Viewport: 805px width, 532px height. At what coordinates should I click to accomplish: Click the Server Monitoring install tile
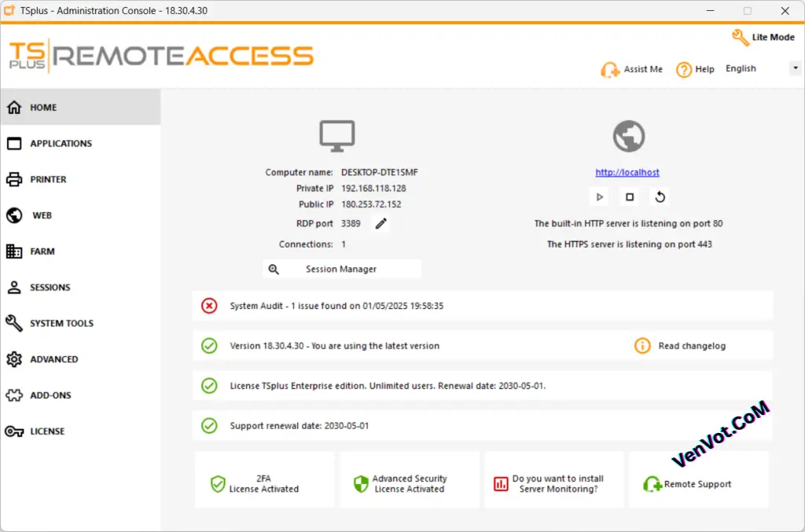pyautogui.click(x=554, y=479)
